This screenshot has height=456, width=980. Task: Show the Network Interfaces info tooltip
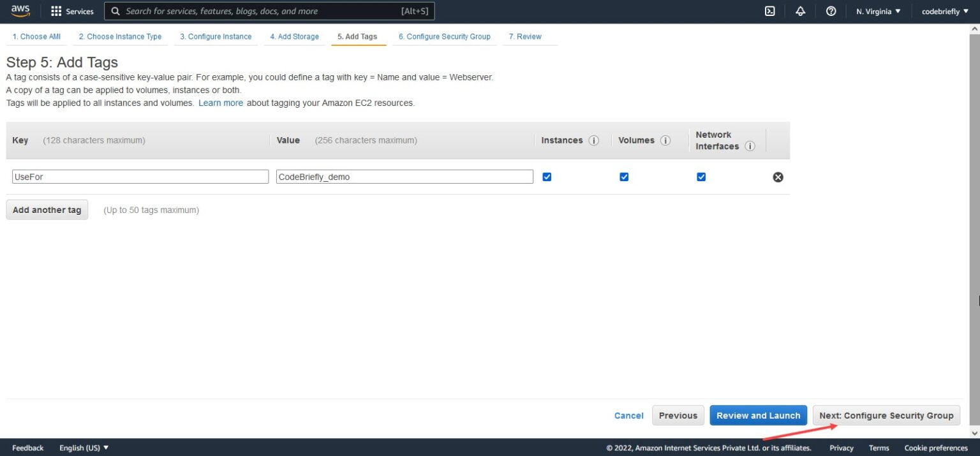[750, 146]
